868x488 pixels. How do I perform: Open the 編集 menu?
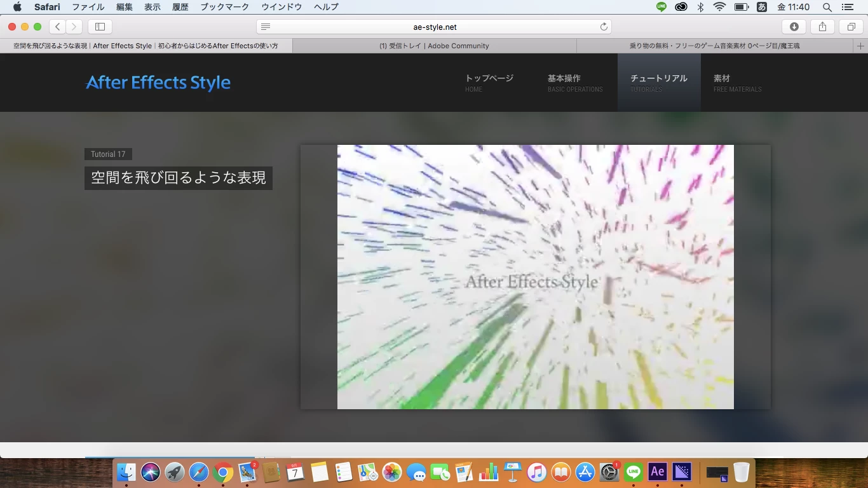click(x=125, y=7)
